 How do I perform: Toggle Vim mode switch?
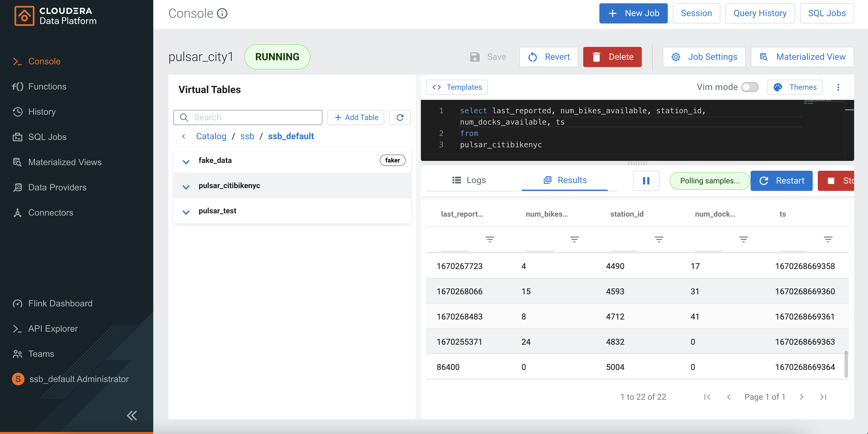(x=750, y=87)
